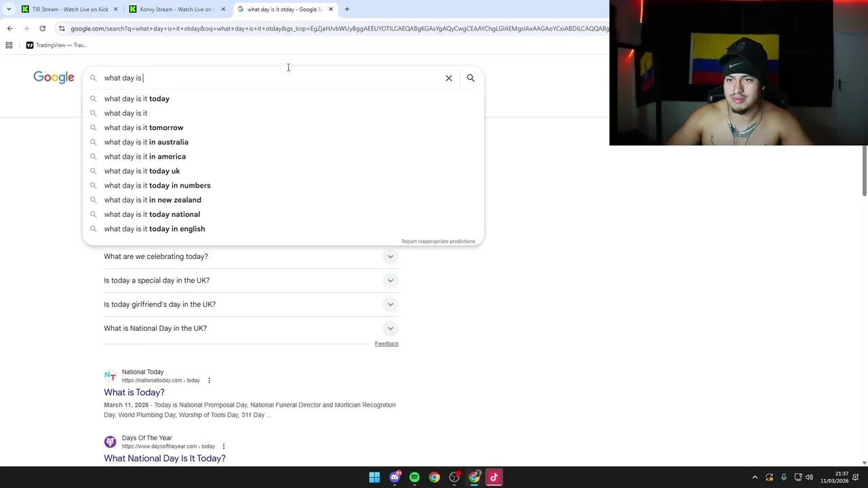Close the Google search tab

331,9
